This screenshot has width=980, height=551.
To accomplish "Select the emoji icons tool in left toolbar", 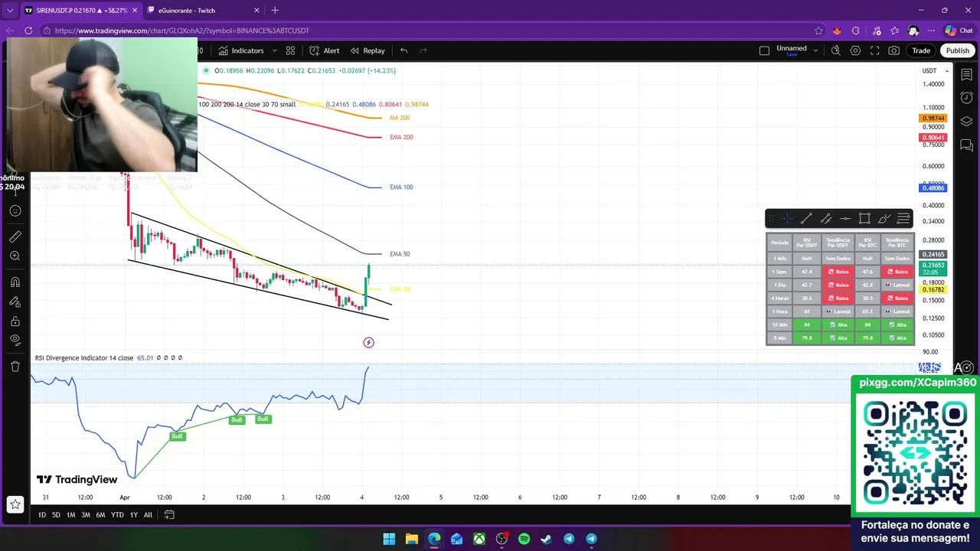I will point(15,210).
